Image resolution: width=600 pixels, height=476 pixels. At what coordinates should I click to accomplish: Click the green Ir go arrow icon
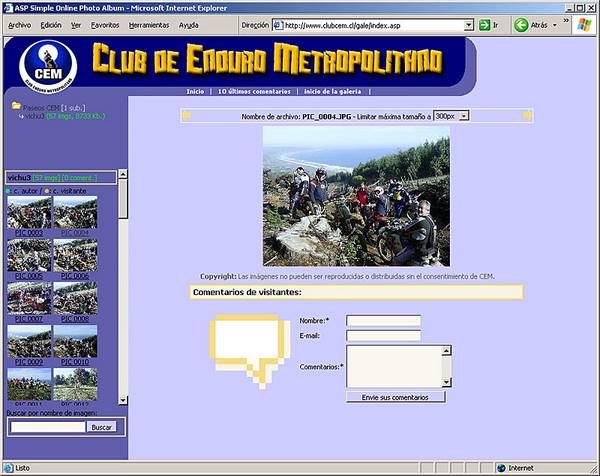[x=484, y=25]
